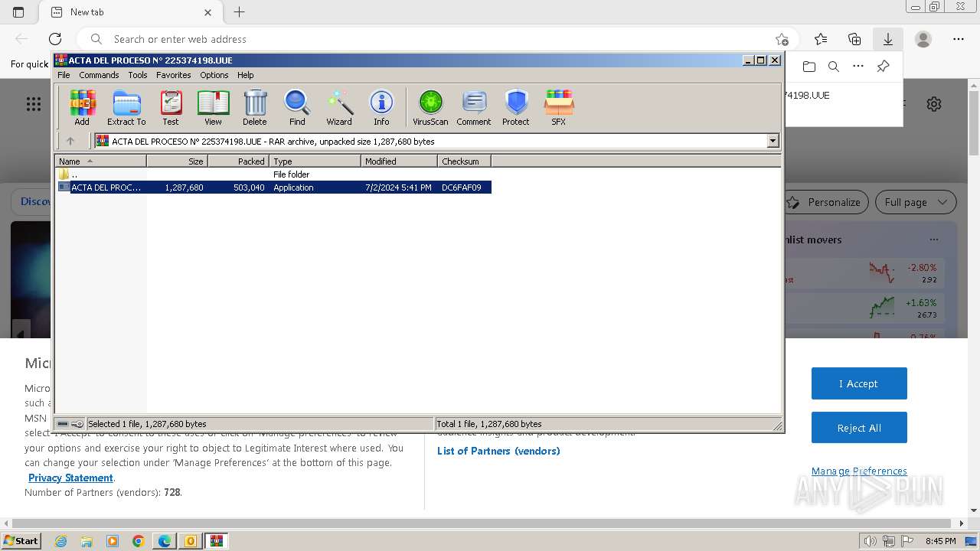
Task: Open Internet Explorer from taskbar
Action: pyautogui.click(x=60, y=541)
